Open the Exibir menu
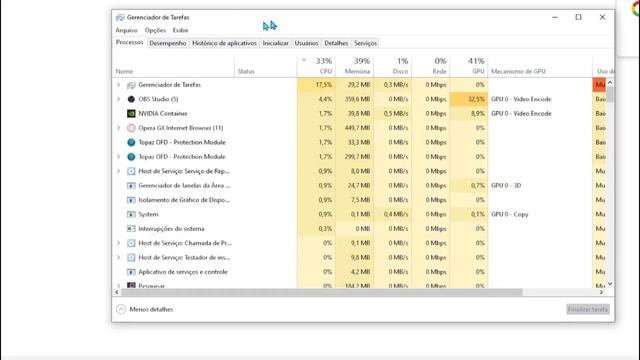The height and width of the screenshot is (360, 640). [180, 30]
